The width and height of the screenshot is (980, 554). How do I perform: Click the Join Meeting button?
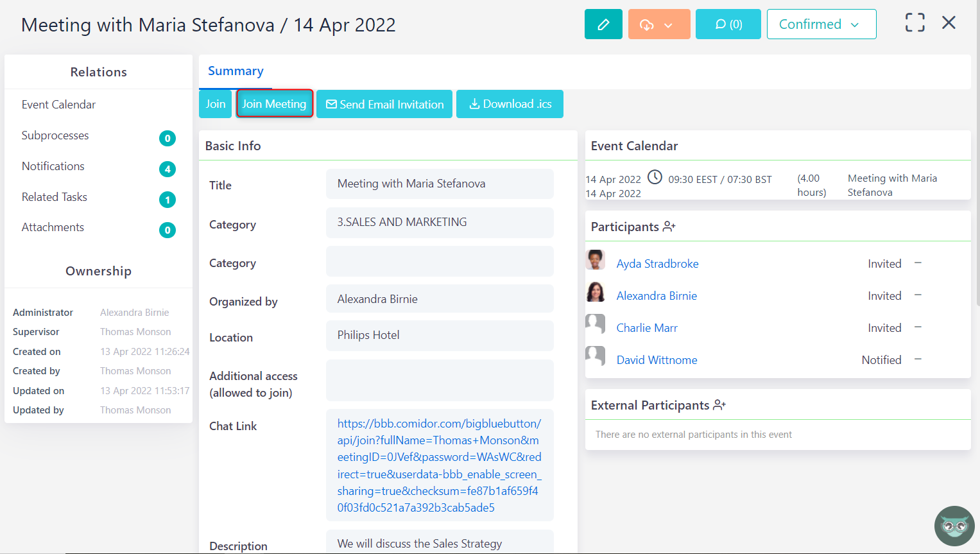pyautogui.click(x=275, y=104)
